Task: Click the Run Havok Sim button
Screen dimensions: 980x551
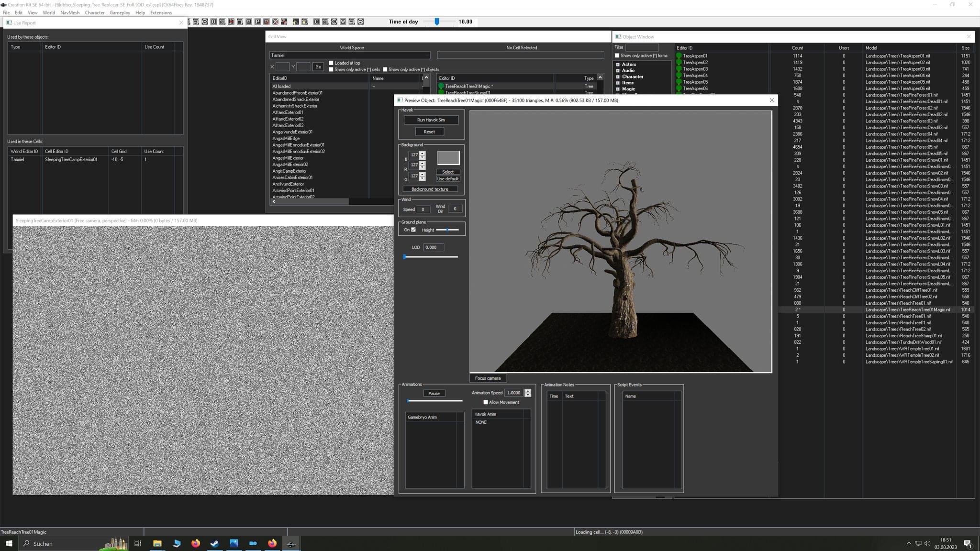Action: click(431, 120)
